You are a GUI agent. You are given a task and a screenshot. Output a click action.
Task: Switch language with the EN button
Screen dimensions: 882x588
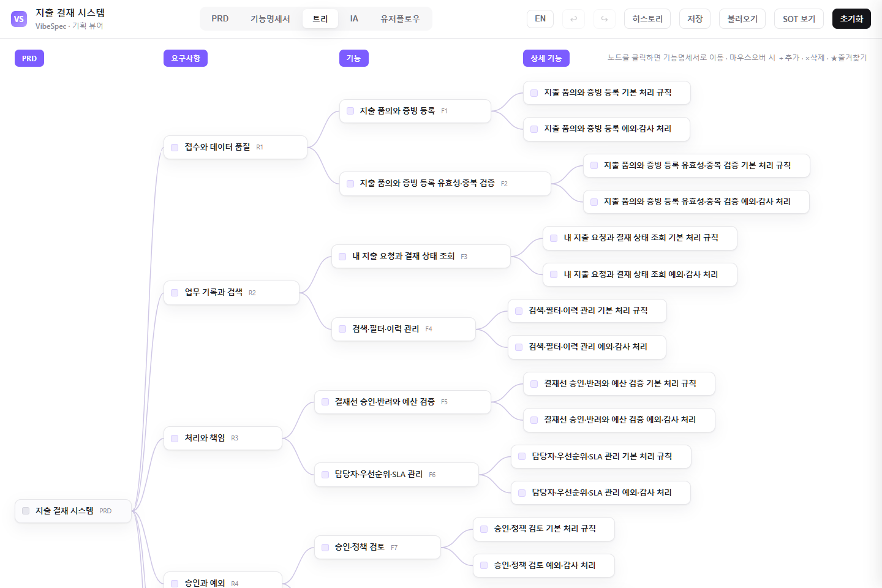[x=540, y=19]
